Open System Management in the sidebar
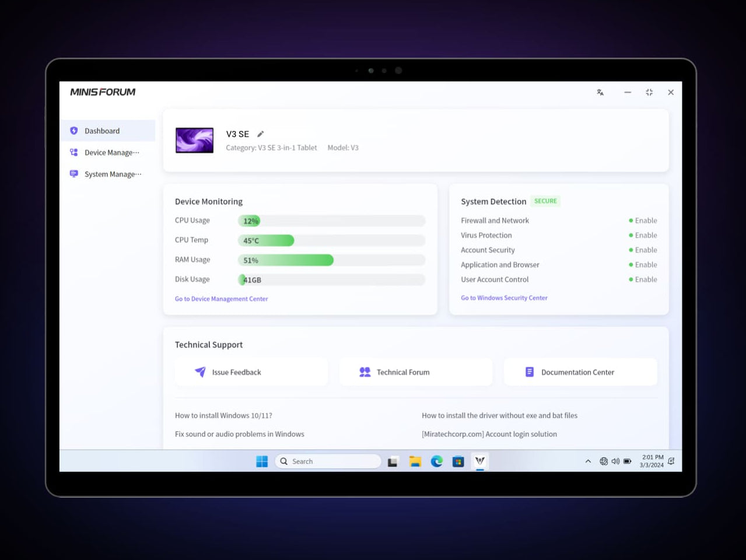This screenshot has width=746, height=560. click(113, 174)
